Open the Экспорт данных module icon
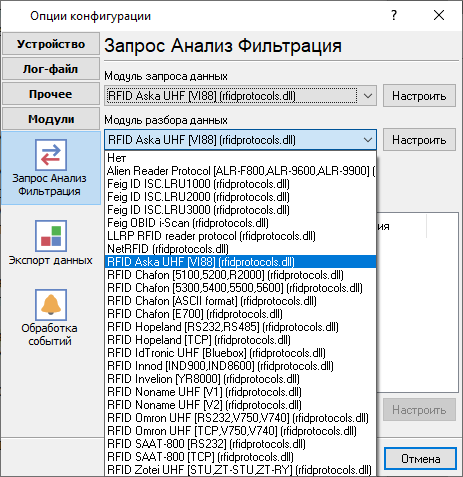 tap(51, 236)
